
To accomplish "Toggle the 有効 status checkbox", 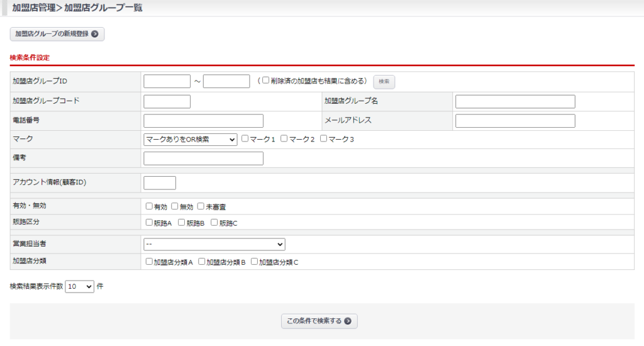I will click(149, 206).
